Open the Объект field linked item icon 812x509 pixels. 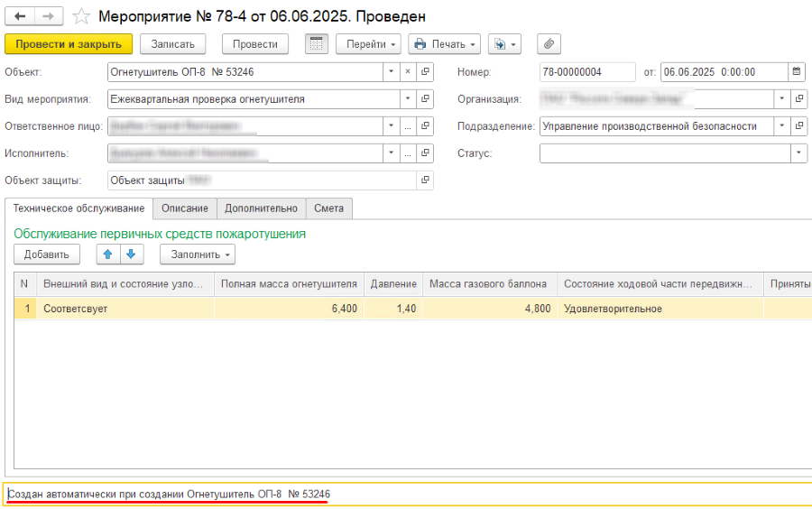pyautogui.click(x=425, y=72)
